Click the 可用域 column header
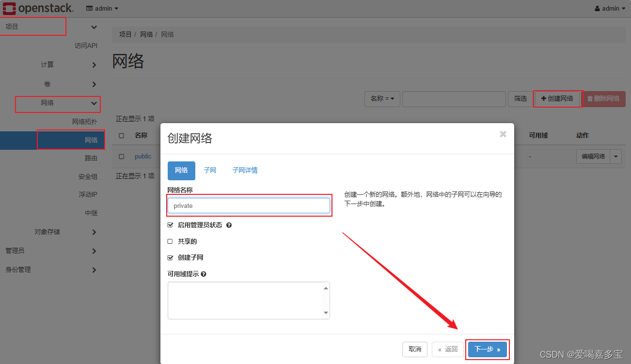Viewport: 631px width, 364px height. tap(538, 136)
